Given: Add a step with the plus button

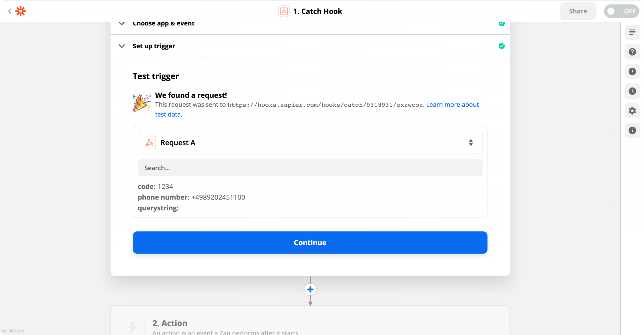Looking at the screenshot, I should (310, 290).
